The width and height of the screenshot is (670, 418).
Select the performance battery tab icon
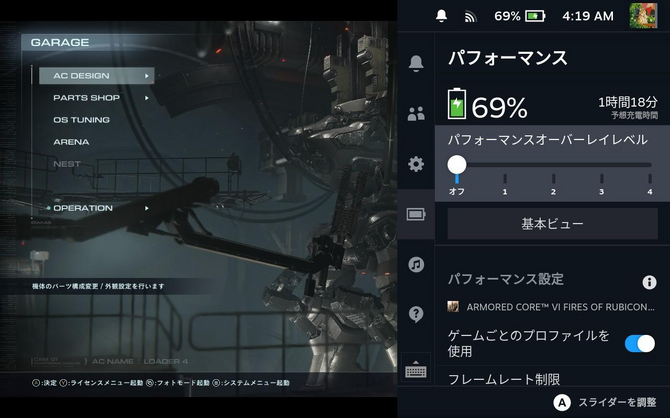point(416,214)
